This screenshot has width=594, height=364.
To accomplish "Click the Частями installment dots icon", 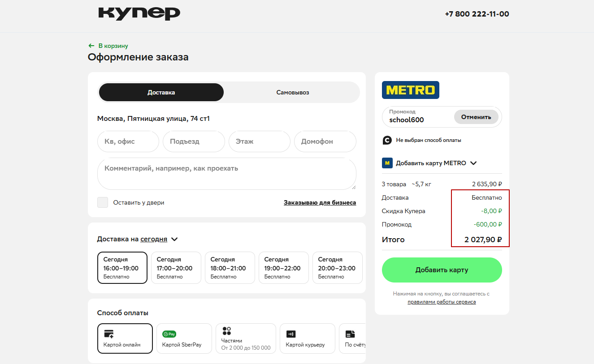I will 226,331.
